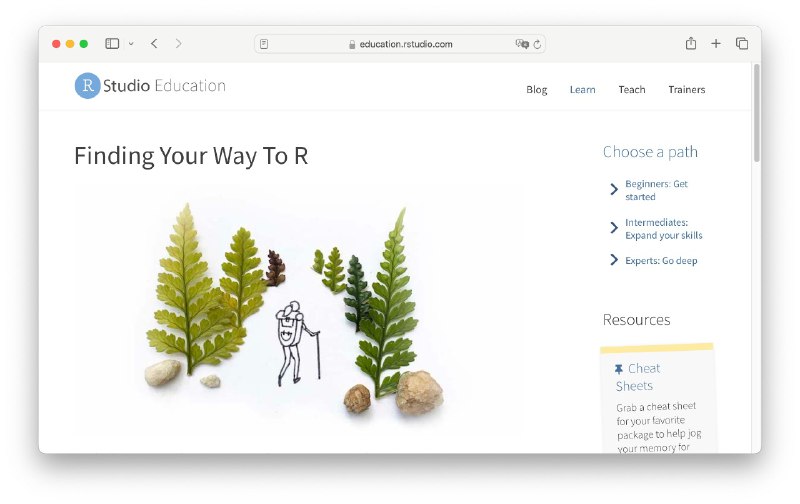Viewport: 800px width, 504px height.
Task: Click the blue R logo circle
Action: pyautogui.click(x=88, y=86)
